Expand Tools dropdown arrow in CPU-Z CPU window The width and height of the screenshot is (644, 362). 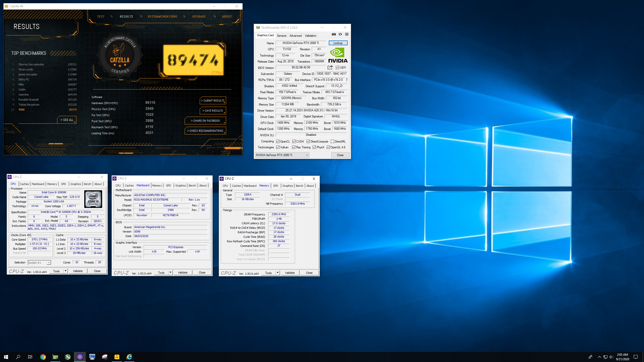(x=65, y=271)
